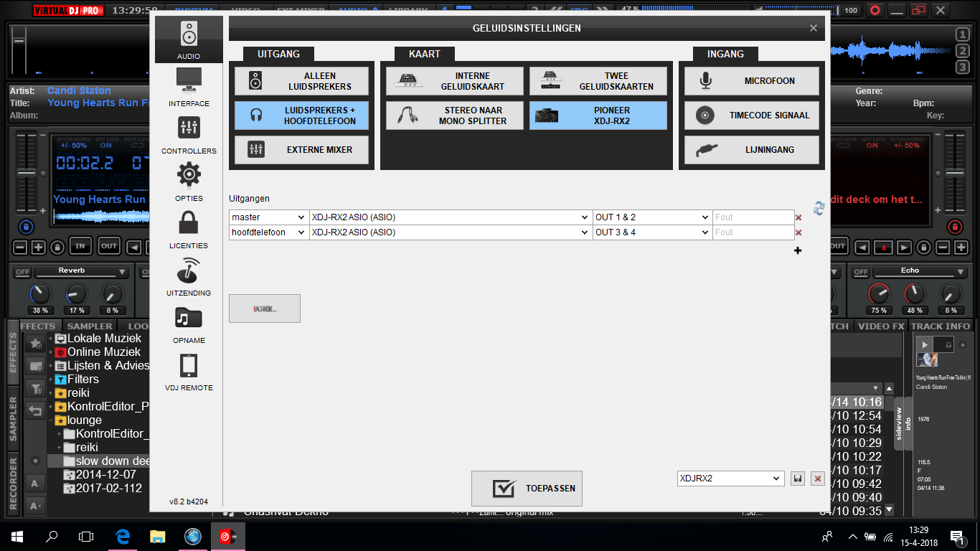Viewport: 980px width, 551px height.
Task: Click the right deck red lock icon
Action: (x=954, y=227)
